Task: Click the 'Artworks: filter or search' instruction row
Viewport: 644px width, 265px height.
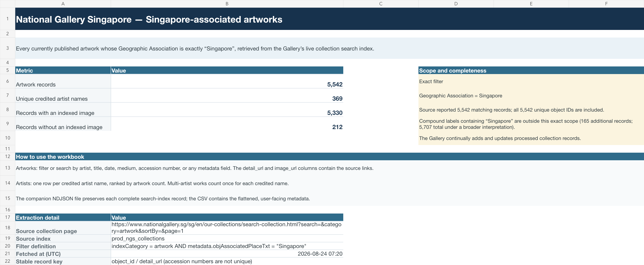Action: pyautogui.click(x=330, y=168)
